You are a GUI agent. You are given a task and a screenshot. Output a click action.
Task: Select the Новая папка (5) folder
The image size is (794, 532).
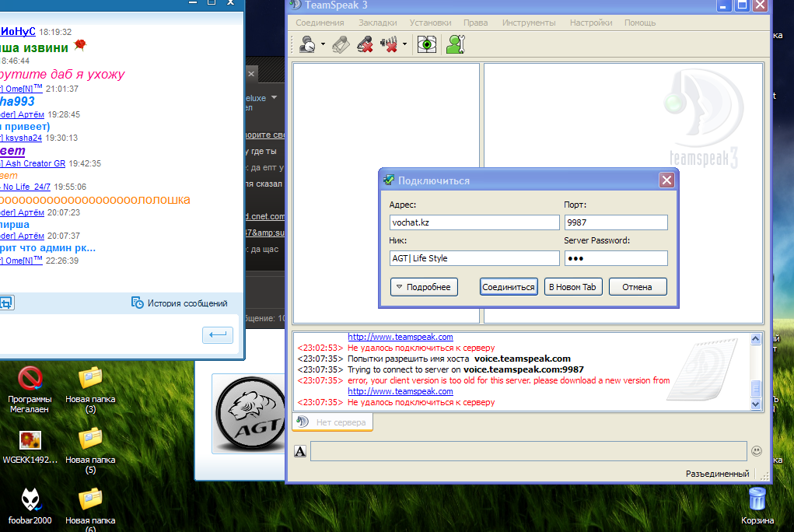pyautogui.click(x=90, y=450)
